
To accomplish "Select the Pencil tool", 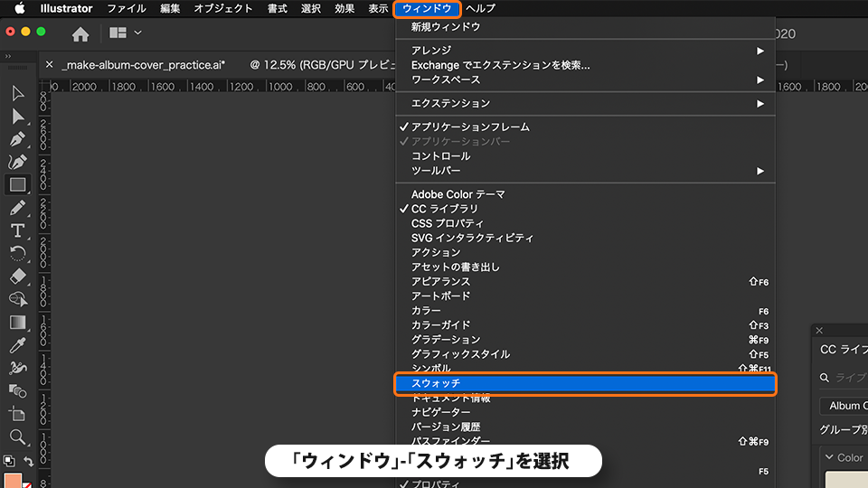I will [x=17, y=208].
